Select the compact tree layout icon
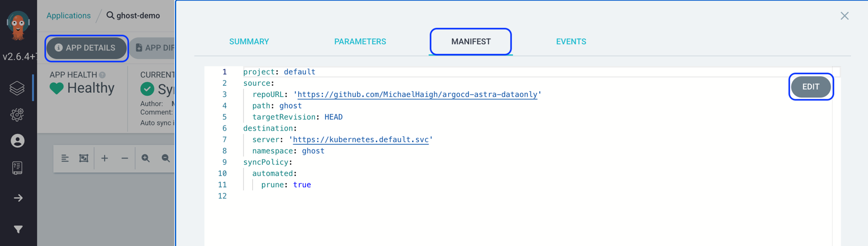Viewport: 868px width, 246px height. (65, 158)
